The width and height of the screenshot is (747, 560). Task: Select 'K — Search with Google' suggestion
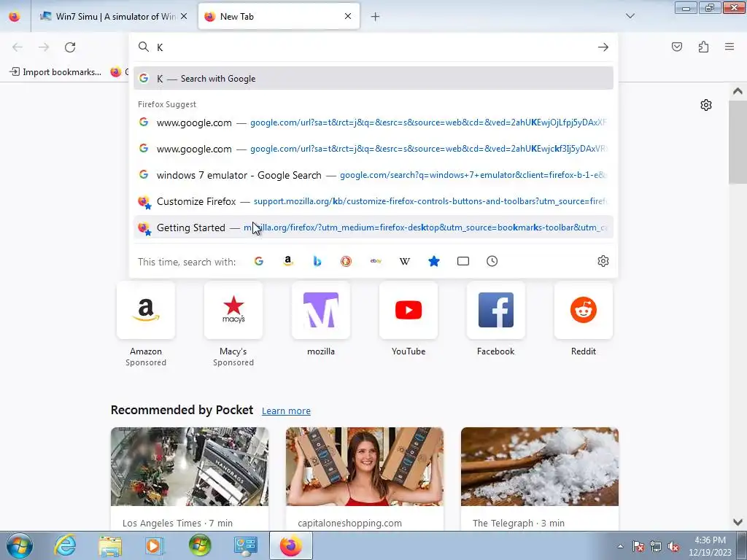pos(373,79)
